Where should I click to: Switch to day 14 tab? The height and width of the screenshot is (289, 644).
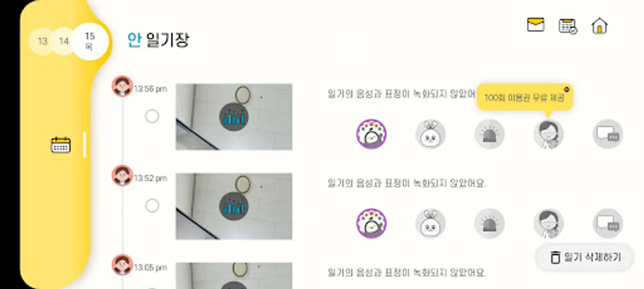(x=63, y=41)
